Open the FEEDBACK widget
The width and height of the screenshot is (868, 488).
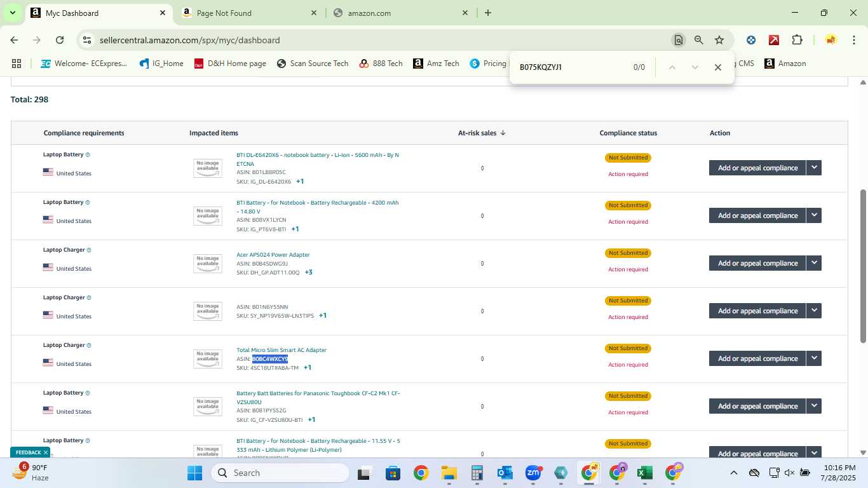click(29, 452)
